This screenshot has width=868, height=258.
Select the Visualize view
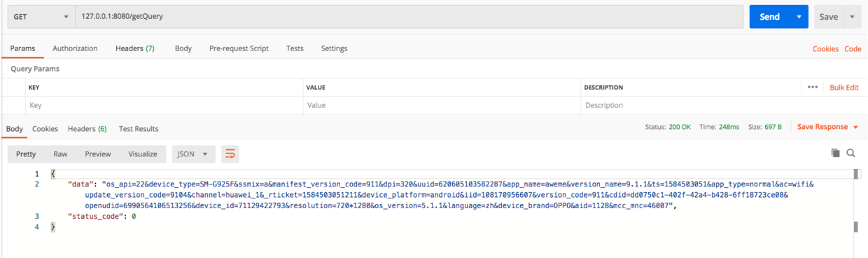(143, 154)
